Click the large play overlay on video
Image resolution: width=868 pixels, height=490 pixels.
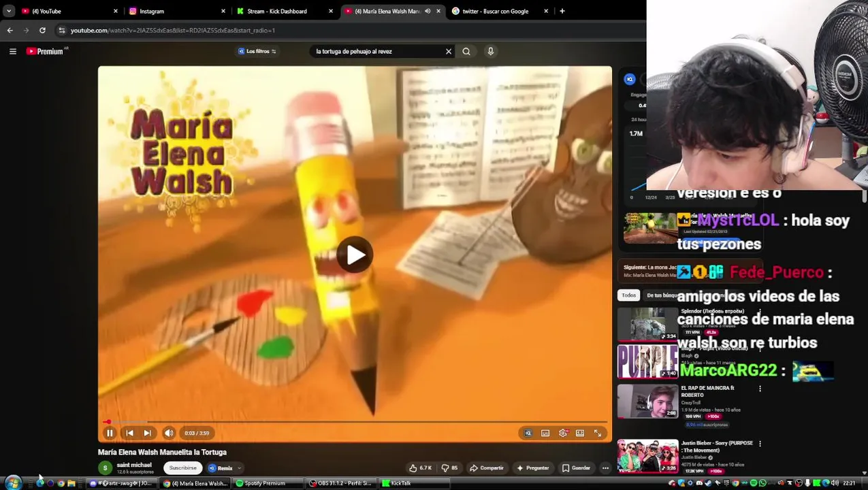click(355, 255)
